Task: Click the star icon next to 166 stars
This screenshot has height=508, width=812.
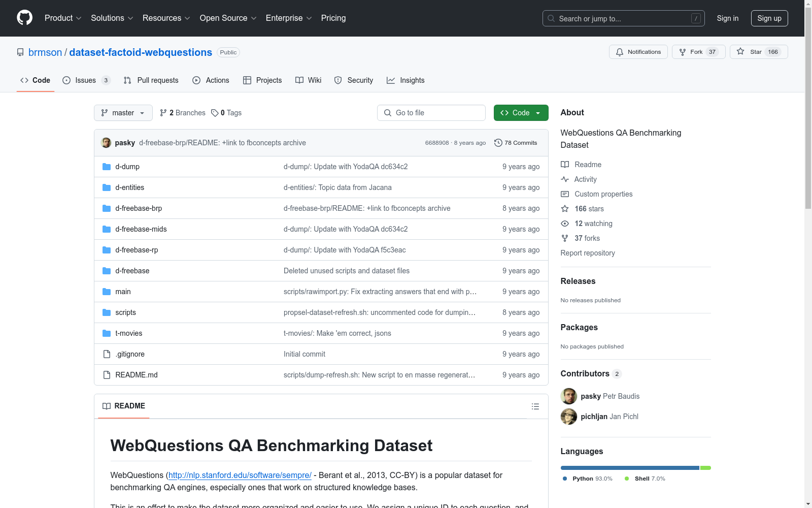Action: (x=565, y=209)
